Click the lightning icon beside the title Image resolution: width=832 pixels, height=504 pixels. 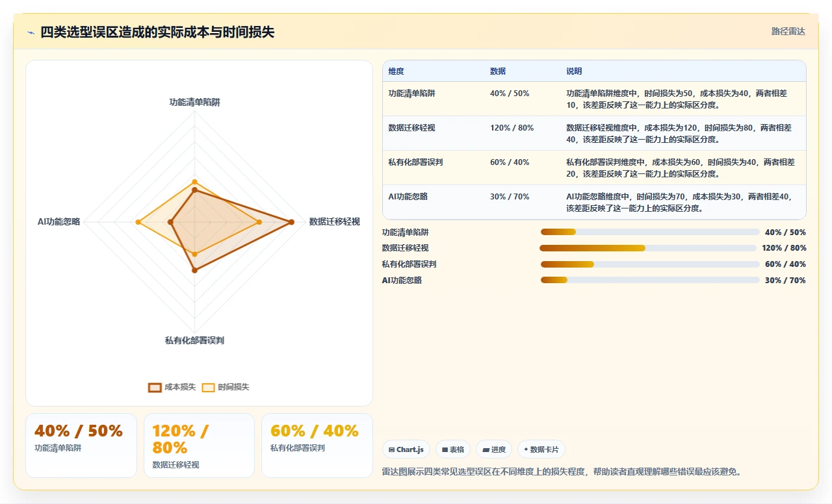(31, 32)
